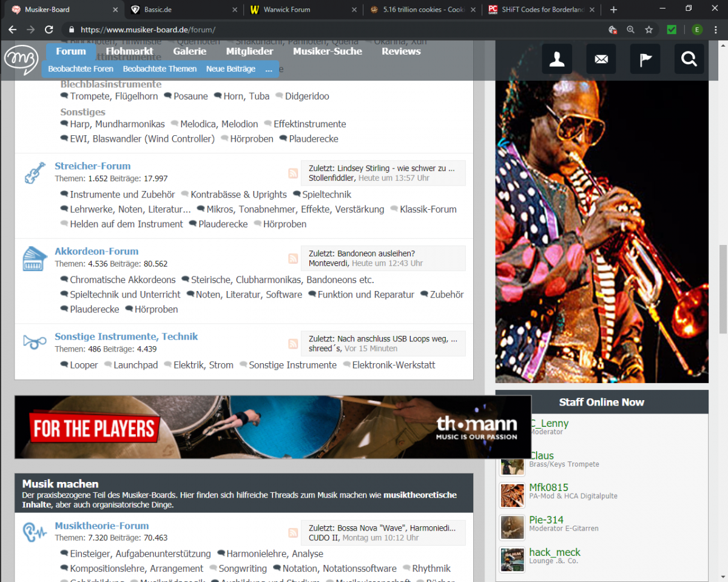Open latest thread Bandoneon ausleihen?
728x582 pixels.
tap(376, 253)
